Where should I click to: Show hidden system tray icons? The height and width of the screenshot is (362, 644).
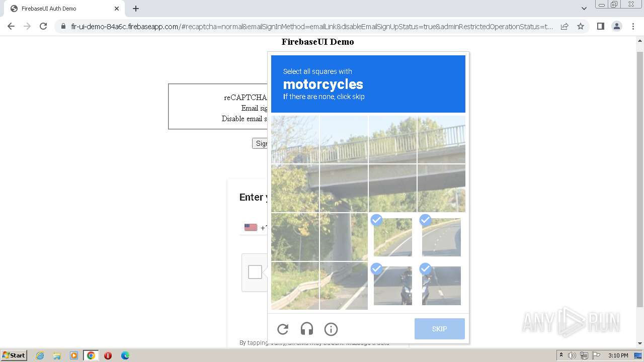(561, 355)
